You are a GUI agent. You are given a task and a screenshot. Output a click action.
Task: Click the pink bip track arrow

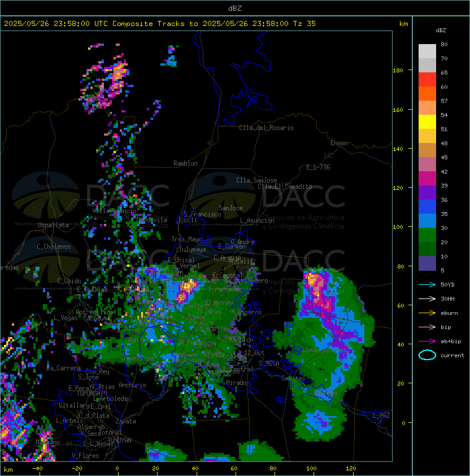[x=427, y=327]
